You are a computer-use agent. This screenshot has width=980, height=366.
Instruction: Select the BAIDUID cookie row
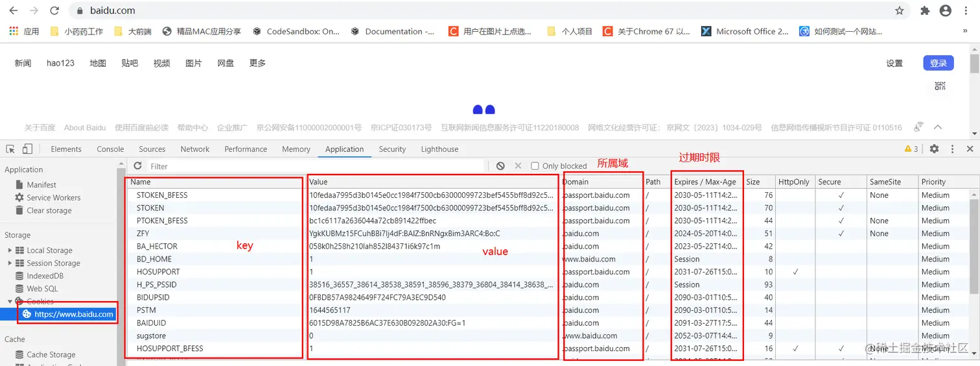tap(548, 323)
